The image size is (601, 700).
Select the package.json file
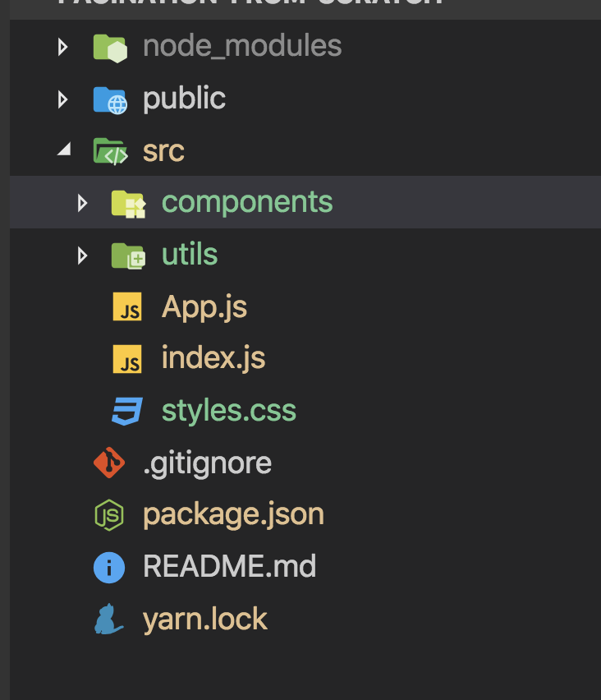click(x=233, y=514)
